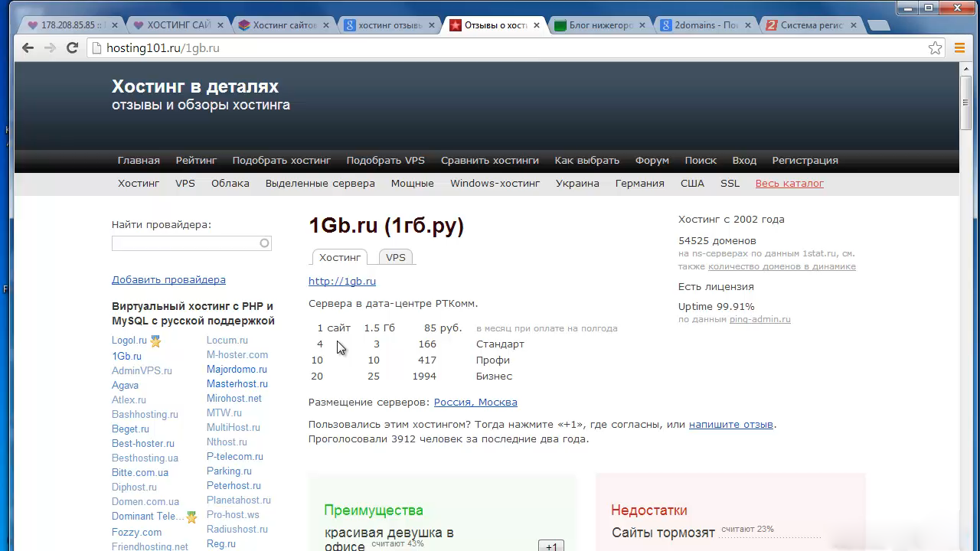Click the 'Хостинг в деталях' site title

(x=195, y=86)
